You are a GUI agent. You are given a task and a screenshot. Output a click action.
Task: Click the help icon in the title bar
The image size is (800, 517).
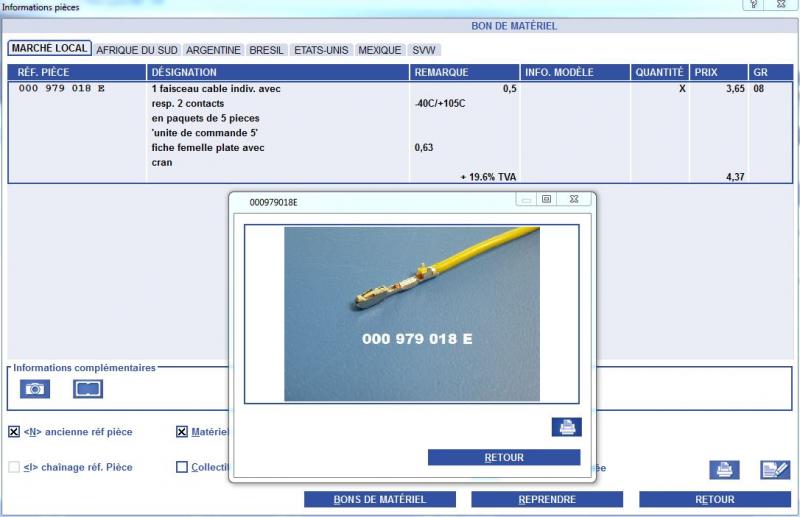coord(754,4)
